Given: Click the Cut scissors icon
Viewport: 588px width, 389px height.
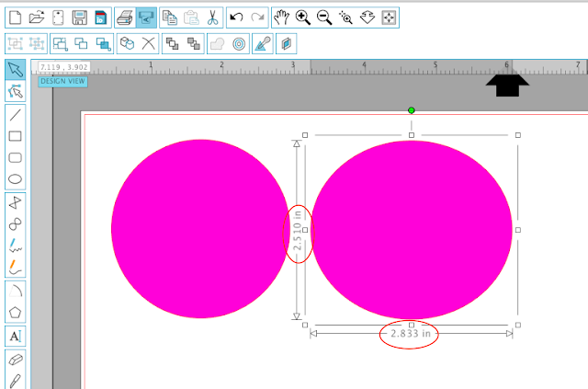Looking at the screenshot, I should [212, 17].
